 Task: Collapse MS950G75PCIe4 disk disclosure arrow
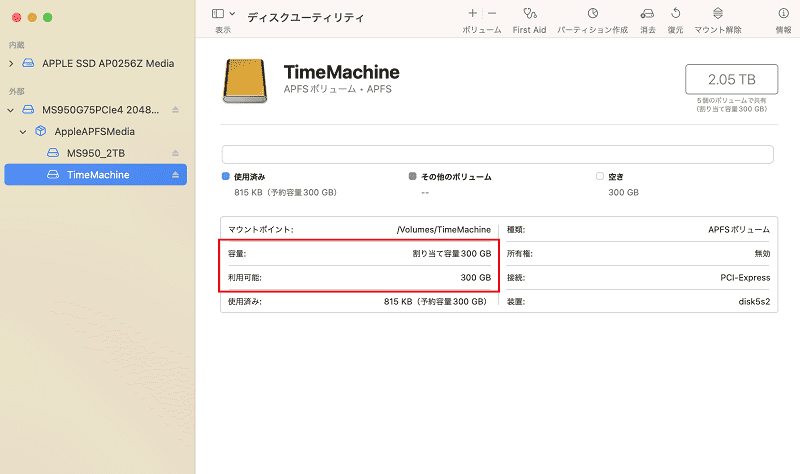[11, 110]
